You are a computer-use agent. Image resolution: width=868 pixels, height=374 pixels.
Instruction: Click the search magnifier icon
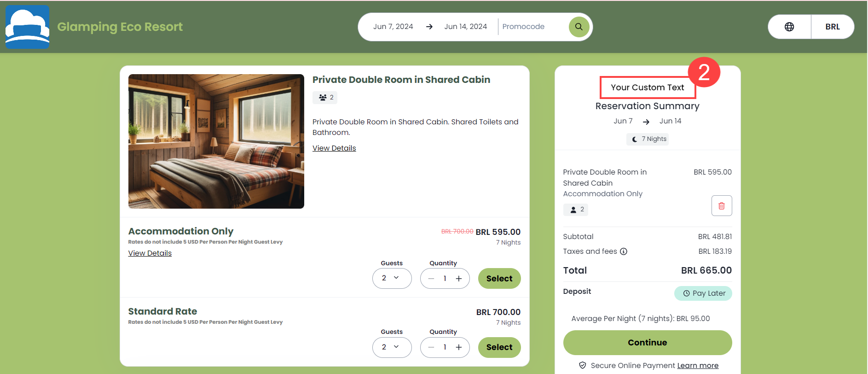579,27
